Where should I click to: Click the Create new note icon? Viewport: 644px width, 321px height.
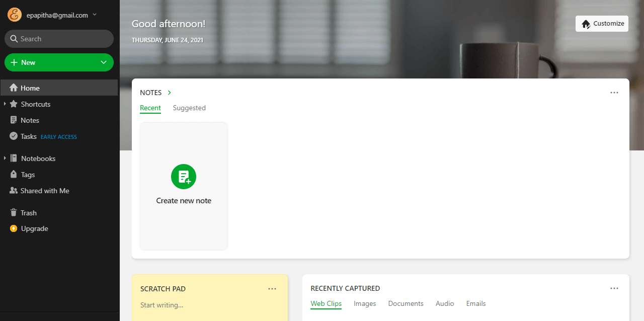183,177
